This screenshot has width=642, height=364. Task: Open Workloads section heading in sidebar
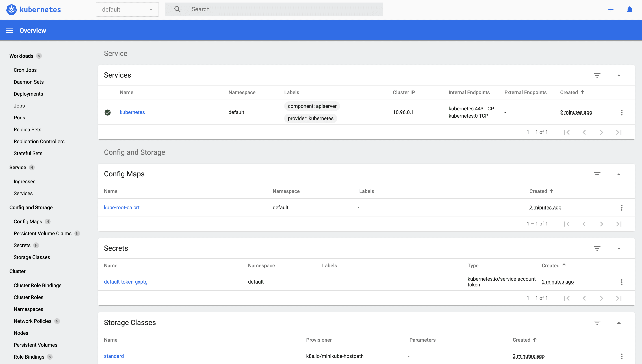(21, 56)
